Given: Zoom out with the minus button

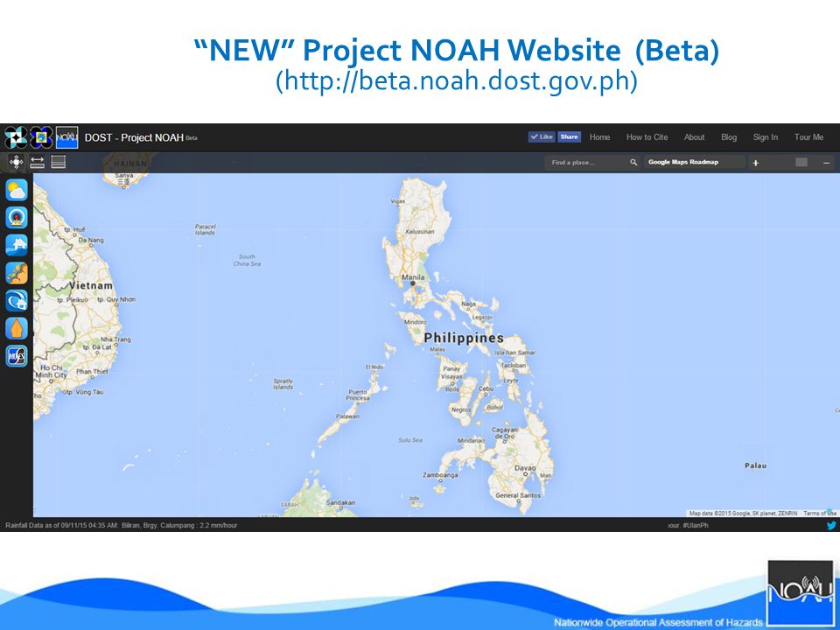Looking at the screenshot, I should pyautogui.click(x=827, y=163).
